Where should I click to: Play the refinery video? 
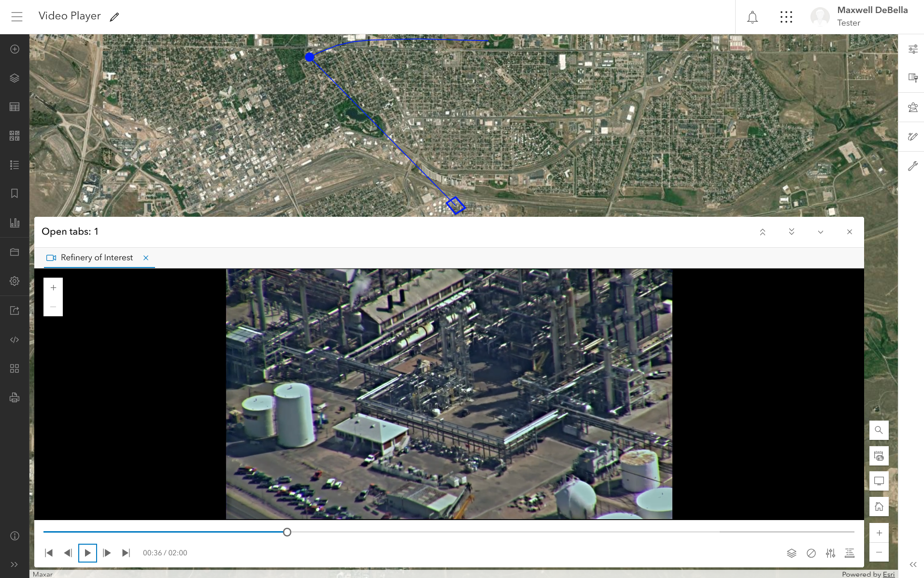pyautogui.click(x=87, y=552)
